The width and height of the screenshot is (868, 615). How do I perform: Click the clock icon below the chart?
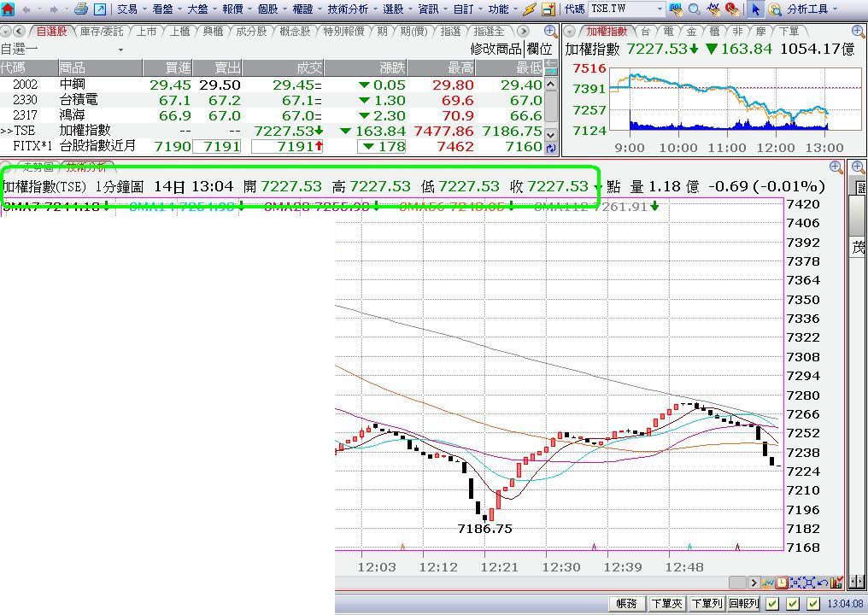pos(782,583)
